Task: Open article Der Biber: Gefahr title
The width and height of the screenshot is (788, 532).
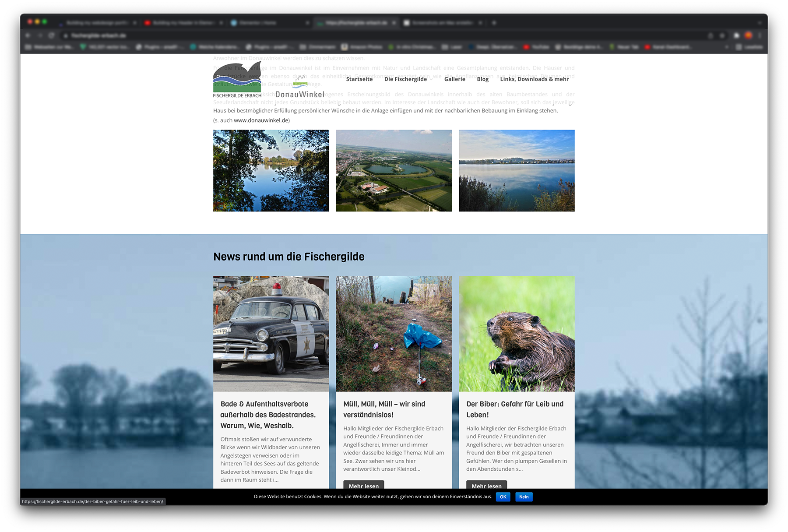Action: pos(515,409)
